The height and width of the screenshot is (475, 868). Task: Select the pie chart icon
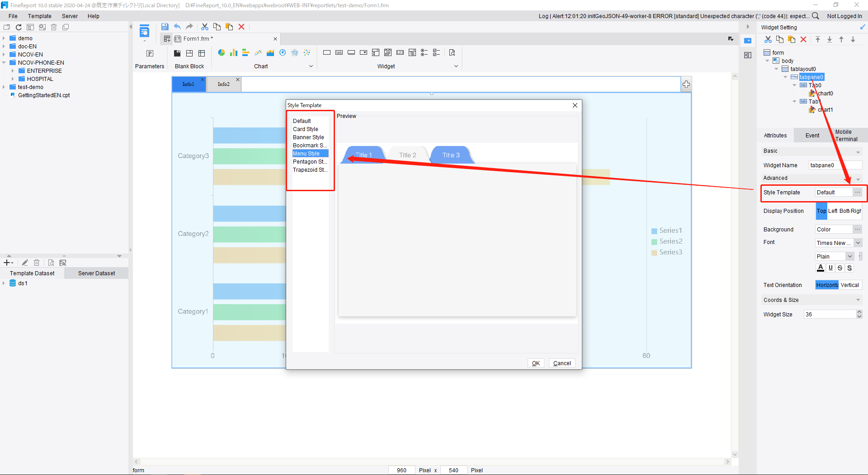222,53
